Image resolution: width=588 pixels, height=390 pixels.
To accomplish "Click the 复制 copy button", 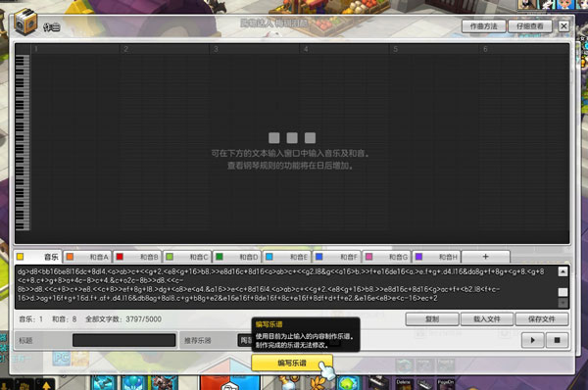I will click(432, 319).
